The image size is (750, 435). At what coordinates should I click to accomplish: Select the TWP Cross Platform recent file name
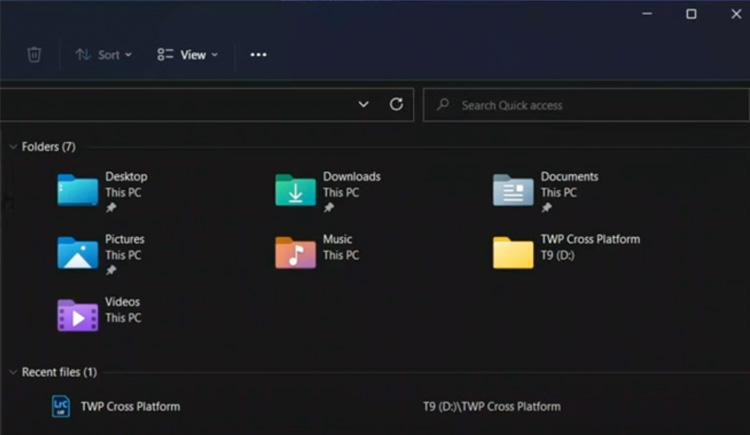pyautogui.click(x=130, y=407)
